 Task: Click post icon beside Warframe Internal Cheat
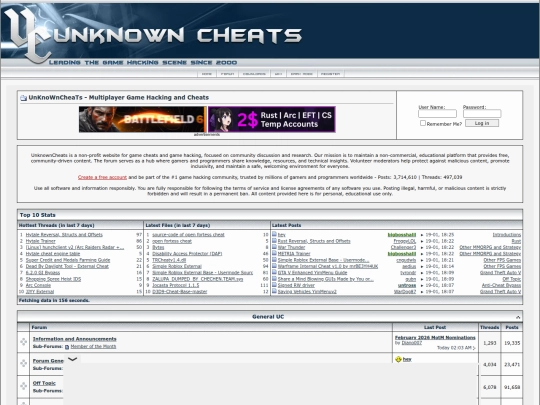pos(274,266)
